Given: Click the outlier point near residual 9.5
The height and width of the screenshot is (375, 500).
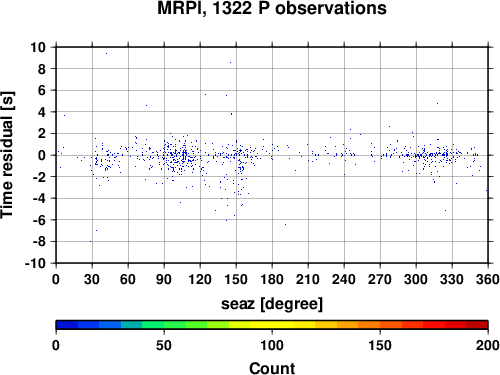Looking at the screenshot, I should (x=106, y=53).
